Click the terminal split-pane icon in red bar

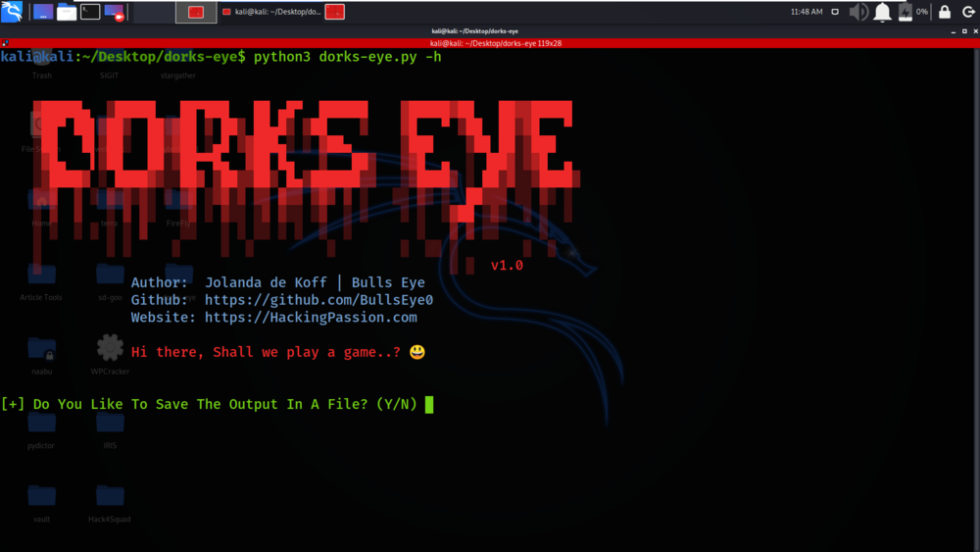(x=5, y=43)
